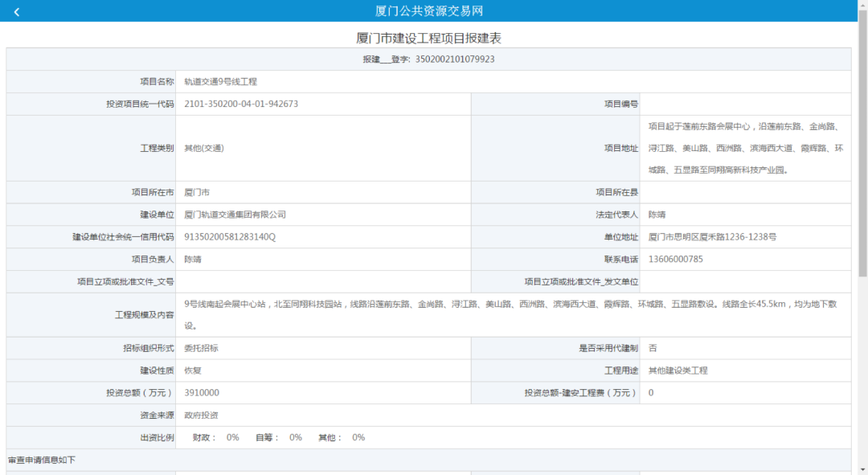Click the 否 value for 是否采用代建制
Image resolution: width=868 pixels, height=475 pixels.
[653, 348]
